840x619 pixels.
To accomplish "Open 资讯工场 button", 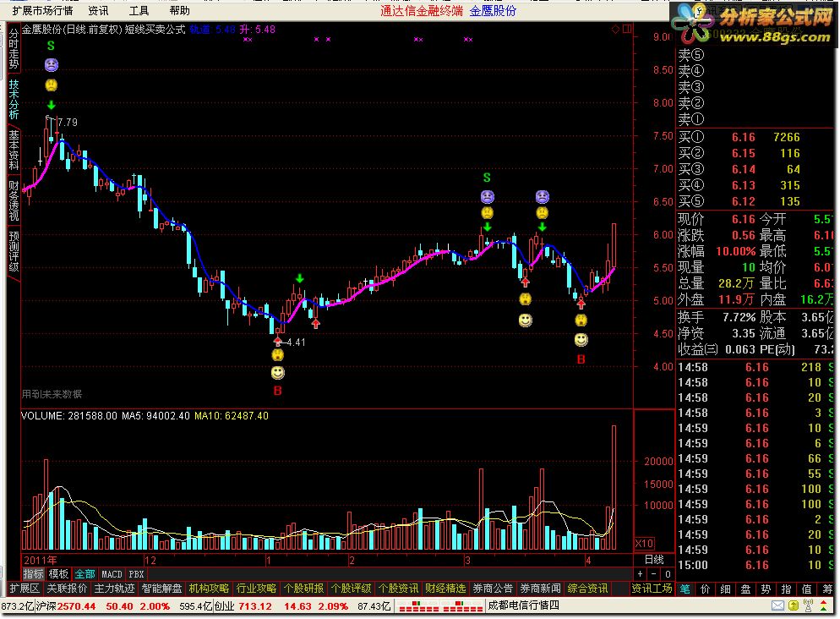I will click(652, 589).
